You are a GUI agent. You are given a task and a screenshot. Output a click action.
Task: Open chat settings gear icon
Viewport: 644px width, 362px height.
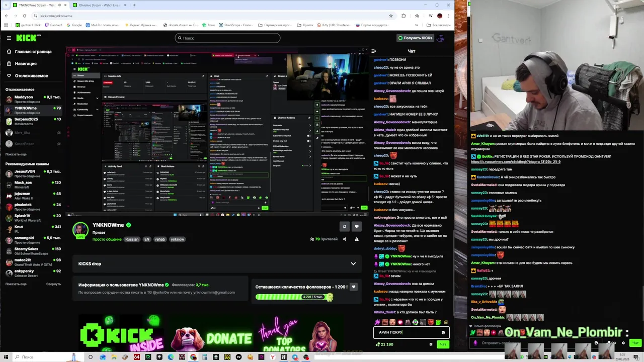pos(431,344)
